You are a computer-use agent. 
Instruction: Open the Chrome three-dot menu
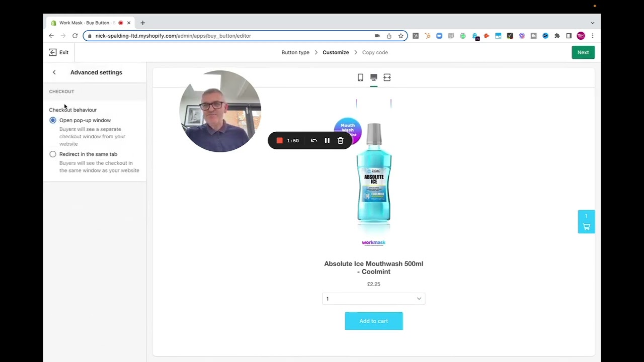[592, 36]
